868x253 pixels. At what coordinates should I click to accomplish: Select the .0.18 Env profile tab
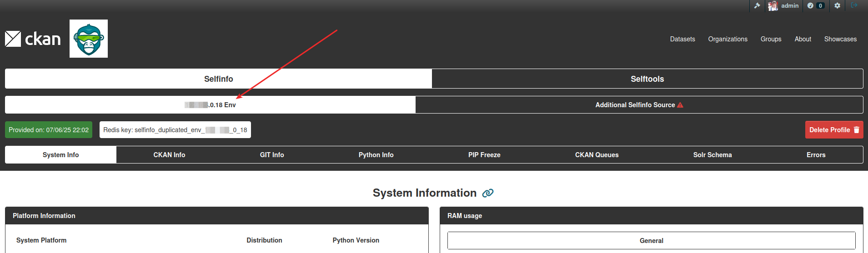(210, 104)
